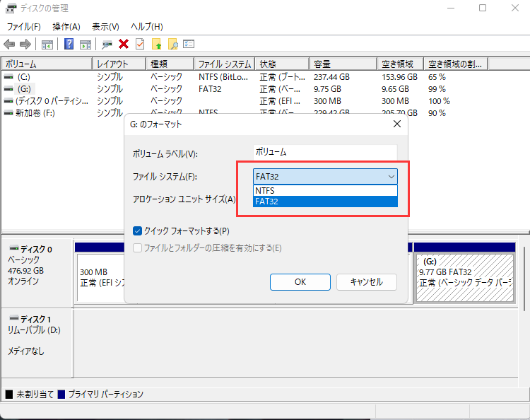Maximize the ディスクの管理 window

click(x=483, y=8)
